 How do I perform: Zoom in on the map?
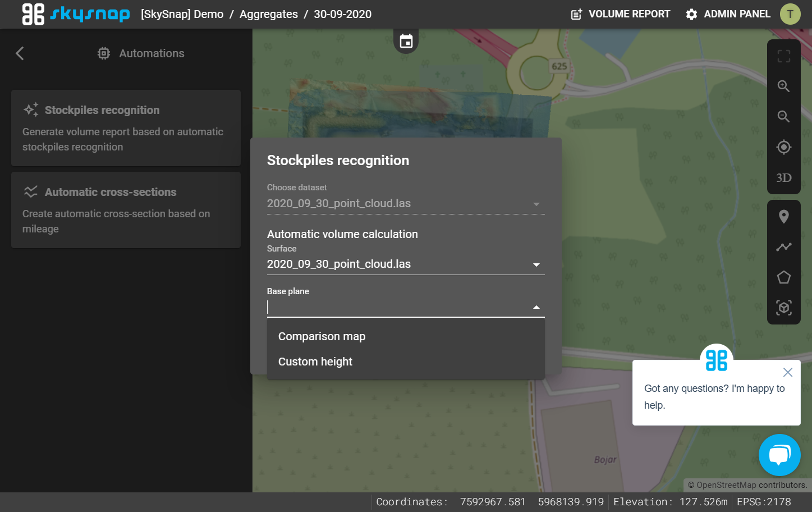click(x=784, y=86)
